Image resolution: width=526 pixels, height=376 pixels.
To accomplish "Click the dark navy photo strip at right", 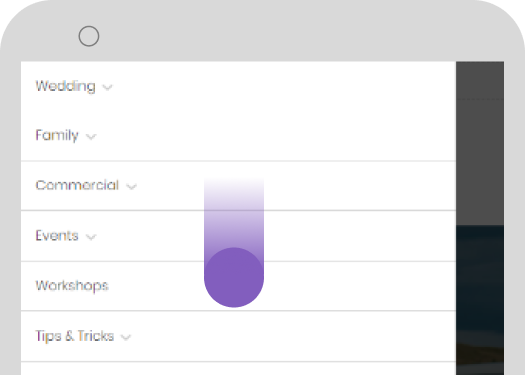I will (x=480, y=300).
